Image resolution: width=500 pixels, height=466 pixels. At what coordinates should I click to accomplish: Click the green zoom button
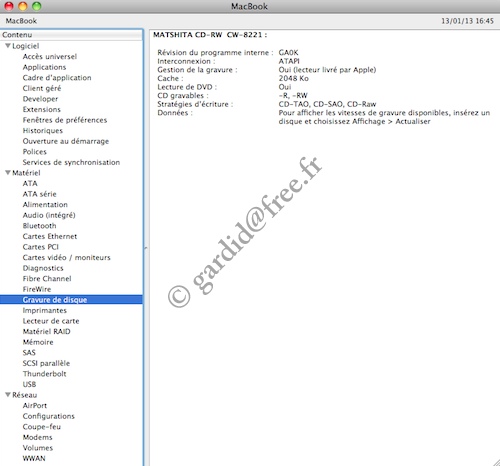click(x=37, y=6)
